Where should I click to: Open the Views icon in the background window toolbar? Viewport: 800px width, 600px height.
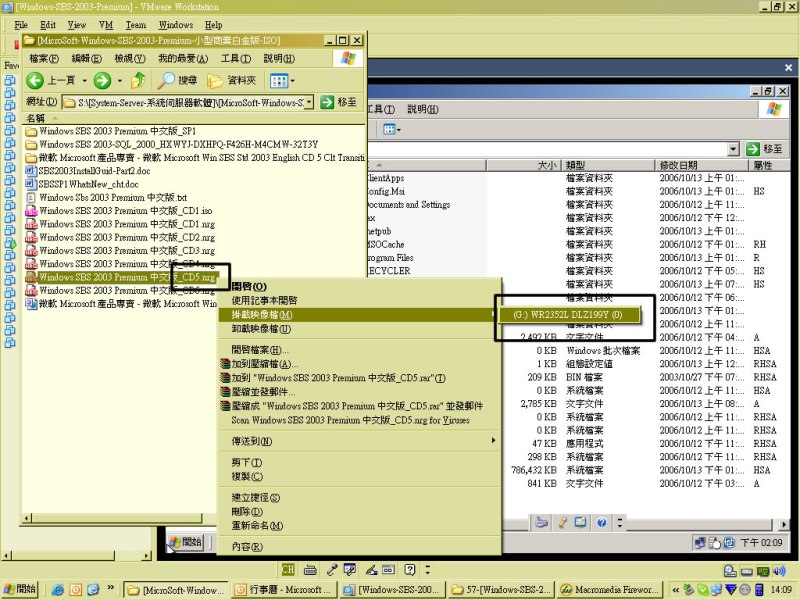390,130
